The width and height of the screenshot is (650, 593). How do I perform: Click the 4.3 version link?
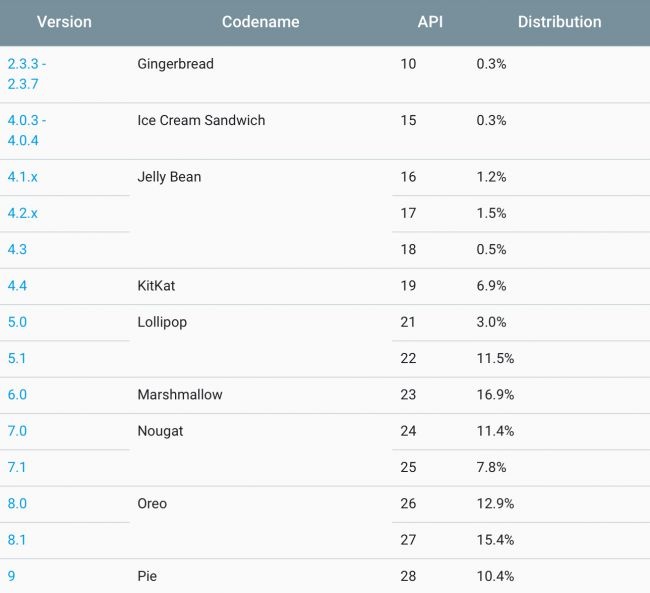point(18,249)
